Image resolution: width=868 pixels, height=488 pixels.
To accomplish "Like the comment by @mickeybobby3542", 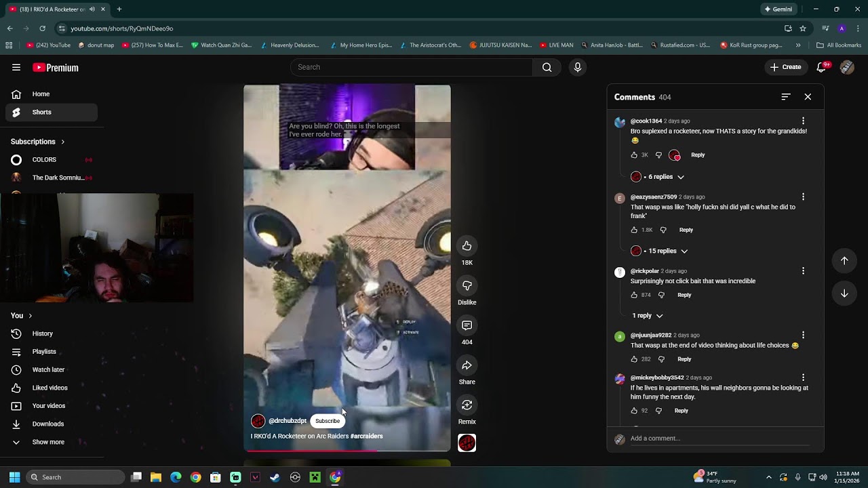I will [x=634, y=411].
